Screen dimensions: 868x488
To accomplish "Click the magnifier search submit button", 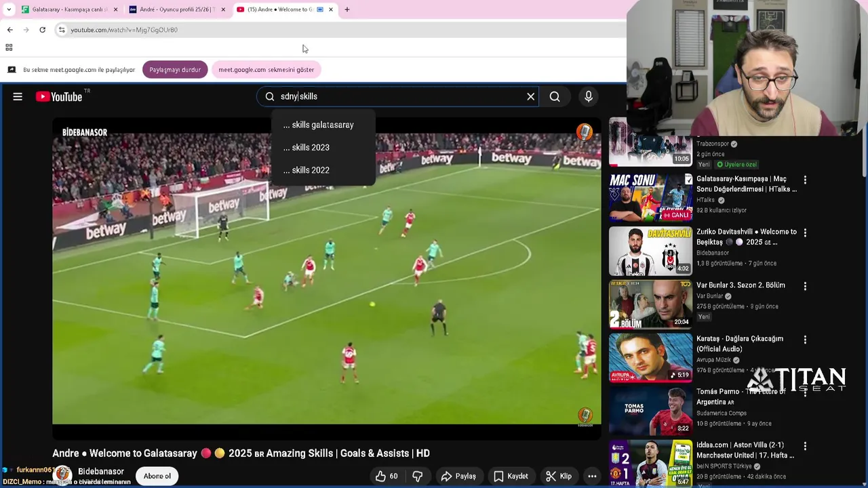I will [x=555, y=97].
